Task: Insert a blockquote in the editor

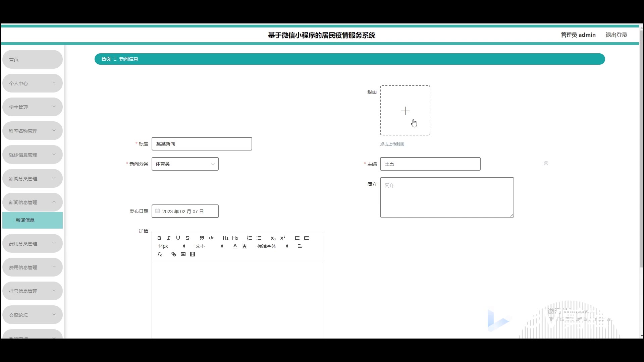Action: click(202, 238)
